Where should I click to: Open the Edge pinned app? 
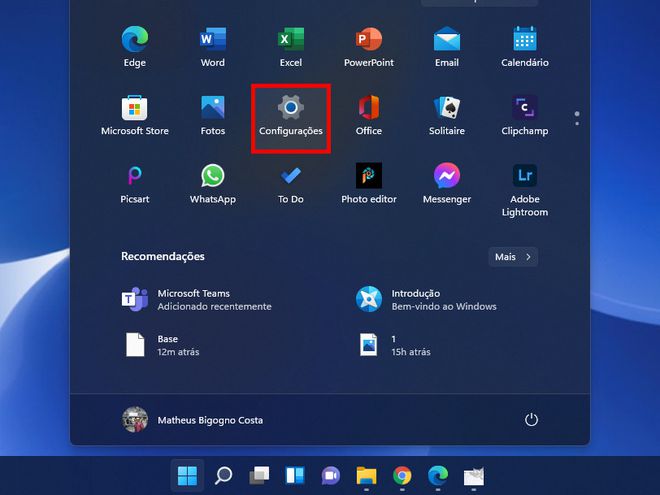(135, 46)
